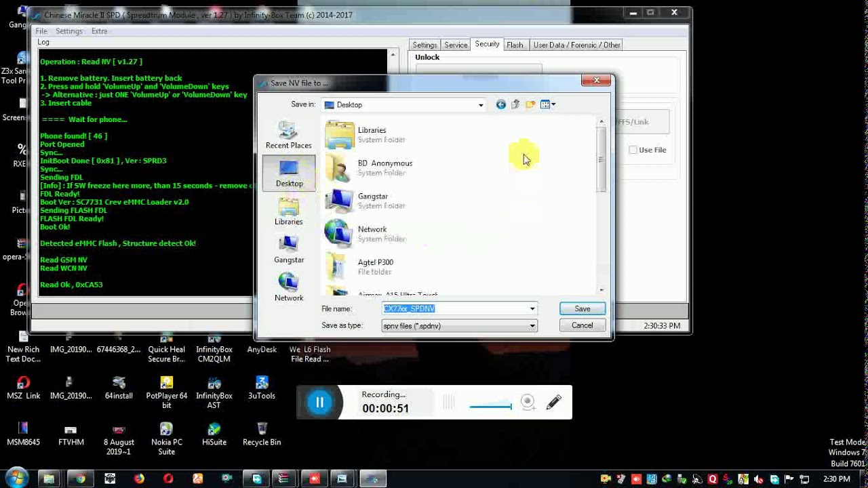Open FTVHM desktop shortcut
Image resolution: width=868 pixels, height=488 pixels.
coord(71,435)
